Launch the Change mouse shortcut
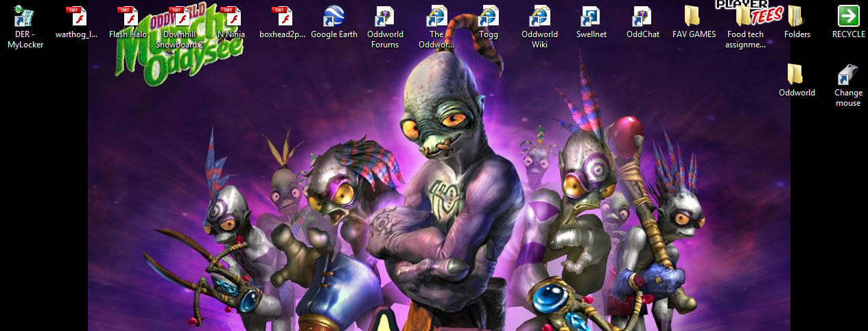868x331 pixels. click(848, 74)
